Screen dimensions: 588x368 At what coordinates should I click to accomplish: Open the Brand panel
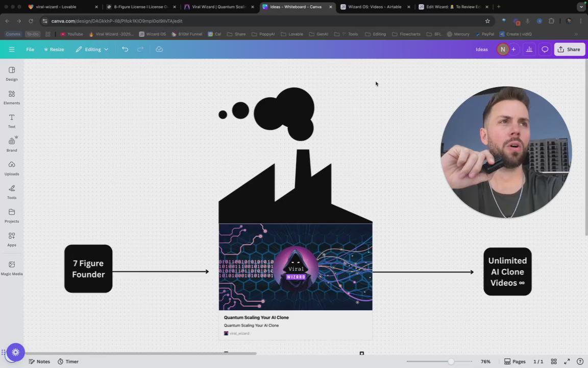click(x=12, y=145)
